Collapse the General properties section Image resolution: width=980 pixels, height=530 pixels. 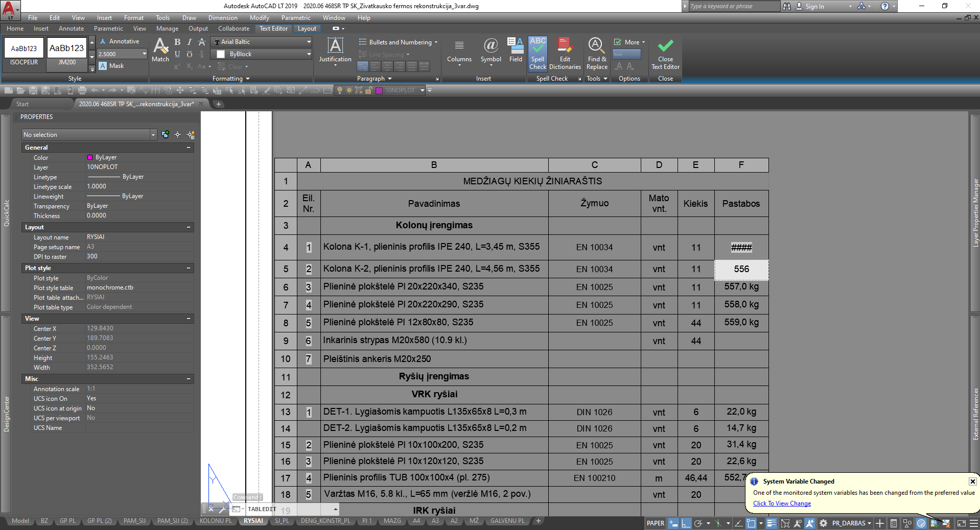(x=189, y=148)
